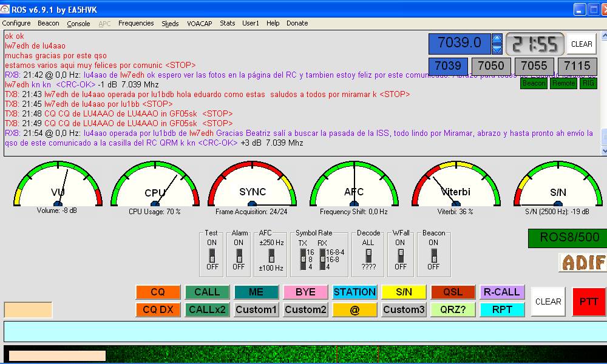This screenshot has height=364, width=607.
Task: Click the yellow @ macro button
Action: click(x=354, y=310)
